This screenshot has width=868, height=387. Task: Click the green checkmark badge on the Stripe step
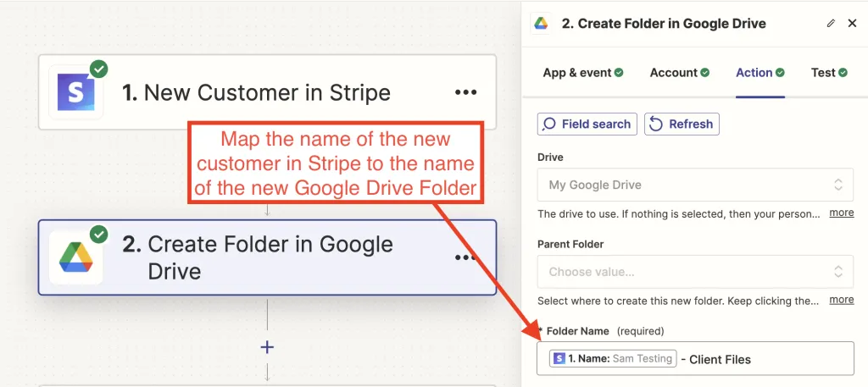tap(99, 69)
